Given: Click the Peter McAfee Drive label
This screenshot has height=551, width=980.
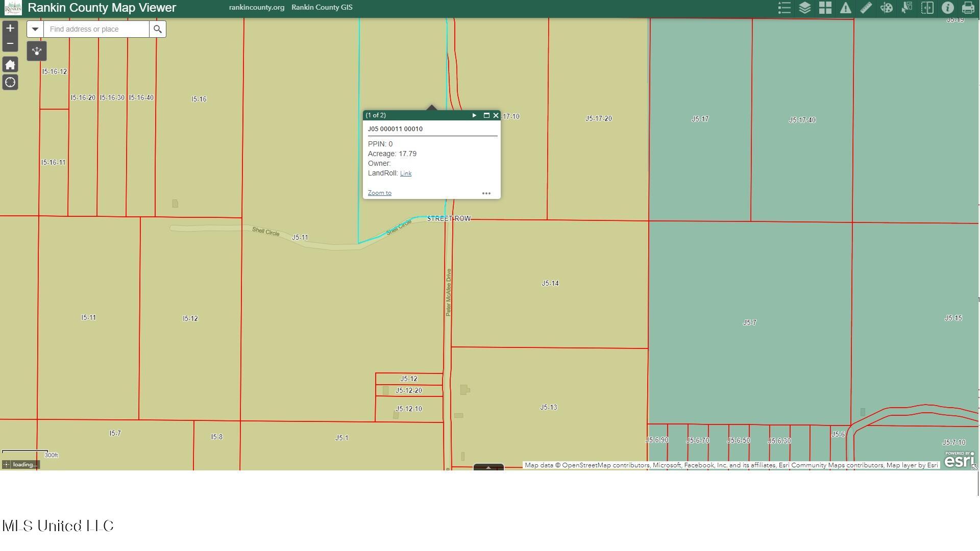Looking at the screenshot, I should click(x=449, y=293).
